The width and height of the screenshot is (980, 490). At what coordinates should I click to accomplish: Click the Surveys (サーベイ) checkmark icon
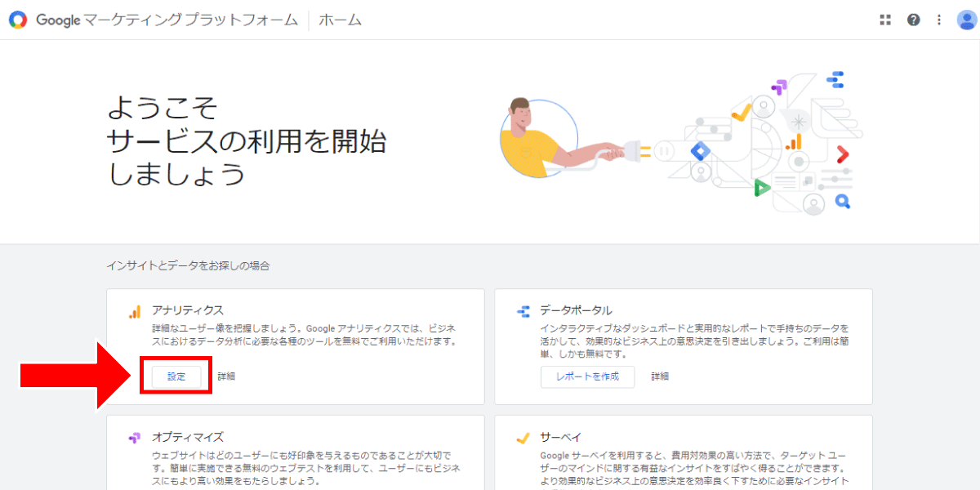[x=523, y=438]
